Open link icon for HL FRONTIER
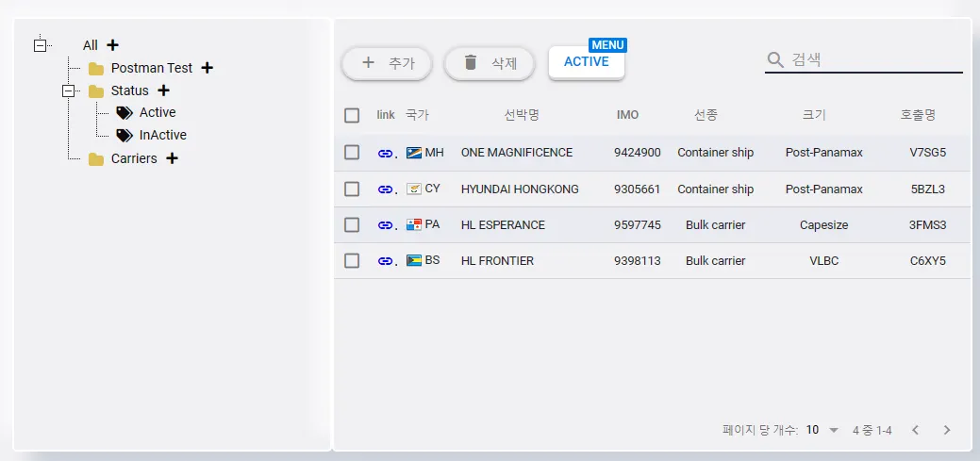980x461 pixels. click(x=386, y=261)
